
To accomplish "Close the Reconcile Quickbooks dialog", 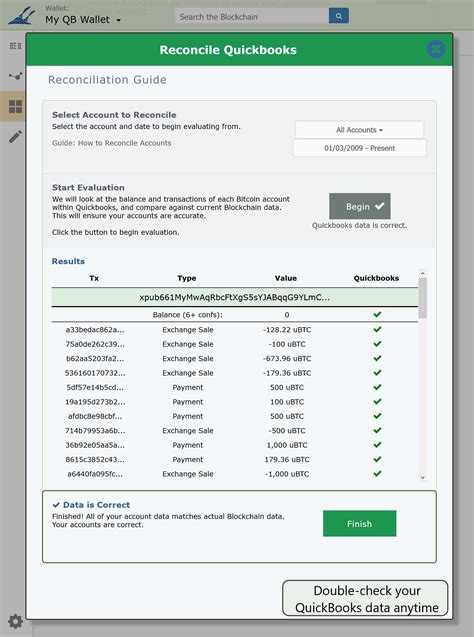I will pyautogui.click(x=436, y=49).
